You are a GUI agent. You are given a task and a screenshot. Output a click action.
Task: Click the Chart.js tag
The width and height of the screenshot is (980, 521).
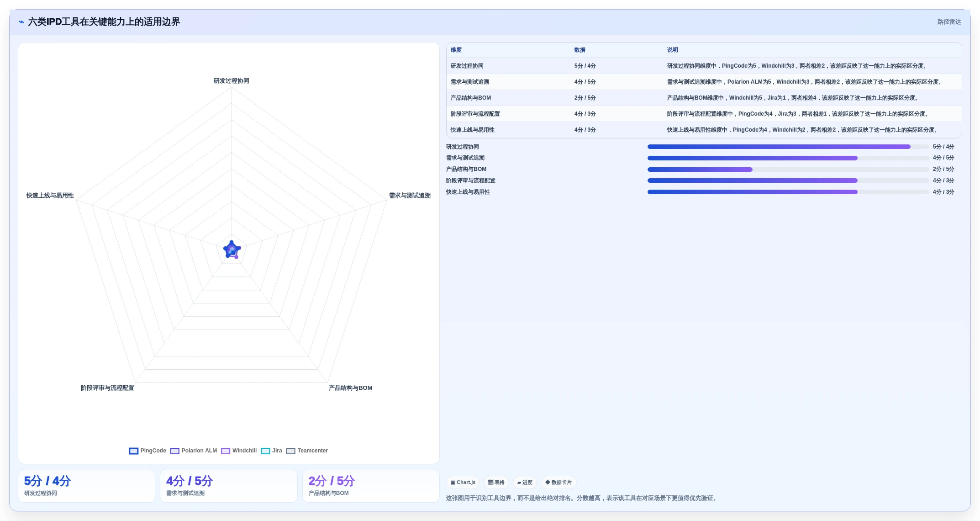pos(463,483)
